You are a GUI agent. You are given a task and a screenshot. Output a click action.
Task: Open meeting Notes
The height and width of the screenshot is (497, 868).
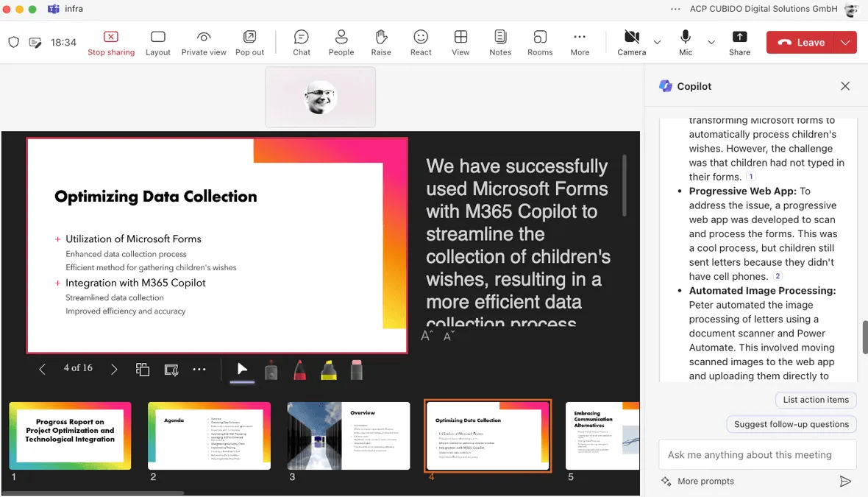click(500, 42)
